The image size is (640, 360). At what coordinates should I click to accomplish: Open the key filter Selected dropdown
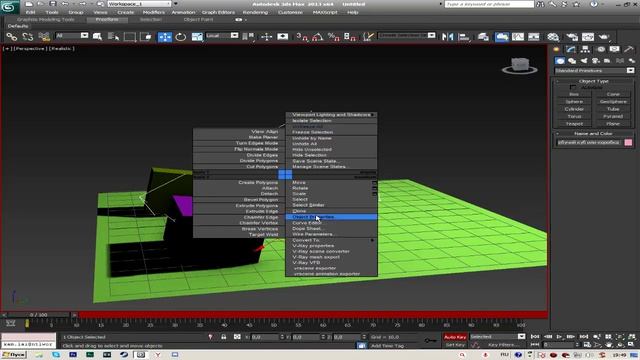[x=498, y=336]
